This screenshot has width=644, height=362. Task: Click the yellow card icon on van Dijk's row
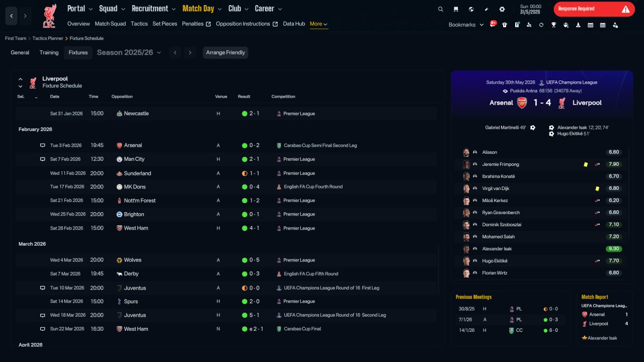click(x=597, y=189)
